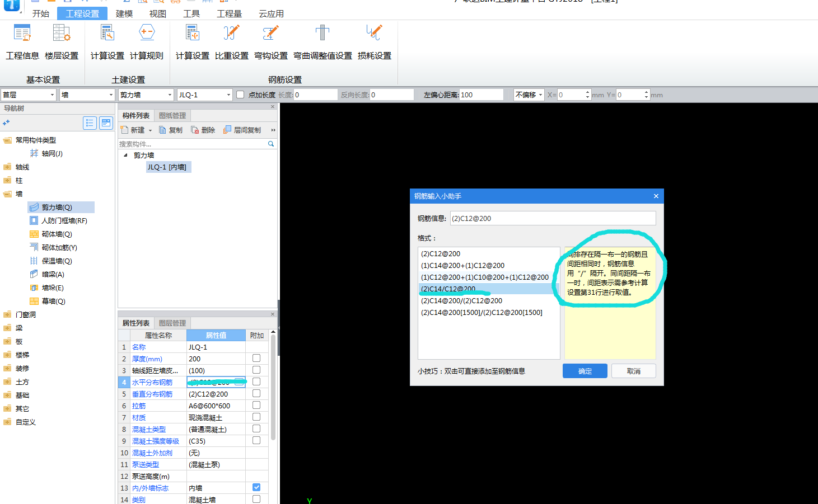Viewport: 818px width, 504px height.
Task: Check 附加 box for 材质 row
Action: [x=256, y=417]
